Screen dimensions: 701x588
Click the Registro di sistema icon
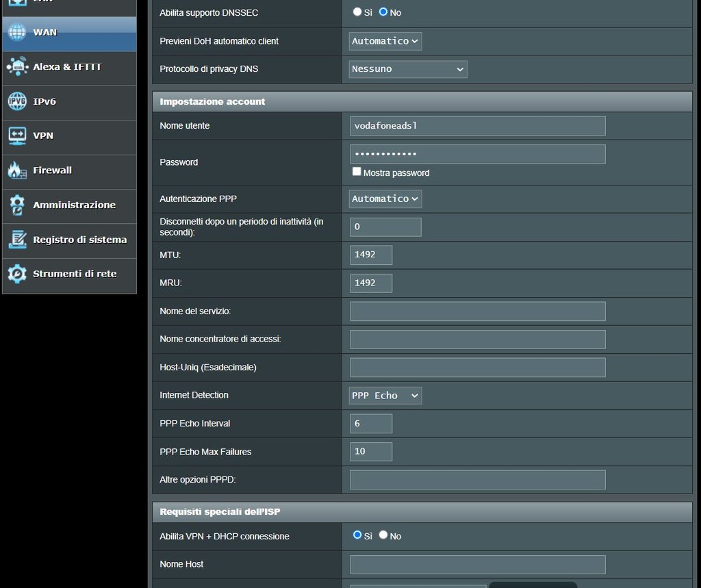coord(17,240)
